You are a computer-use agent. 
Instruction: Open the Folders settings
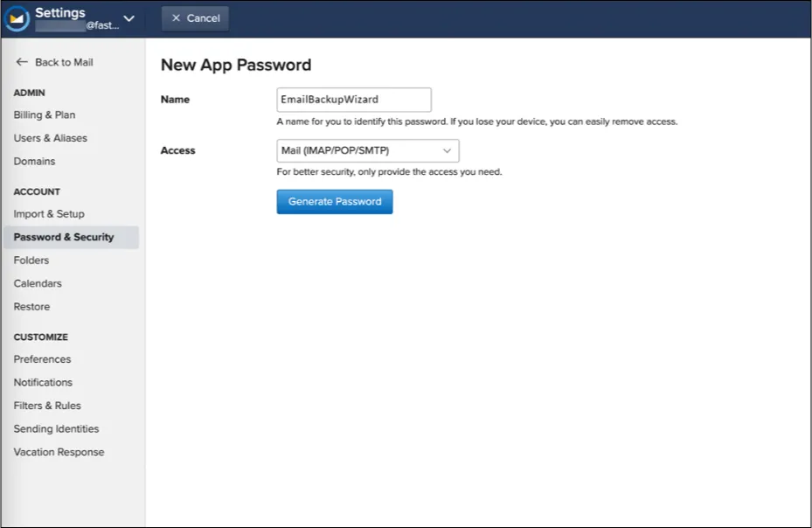[x=31, y=261]
